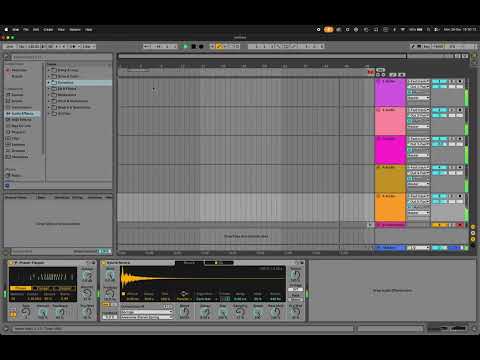Open the Clips browser category
The width and height of the screenshot is (480, 360).
click(x=16, y=138)
